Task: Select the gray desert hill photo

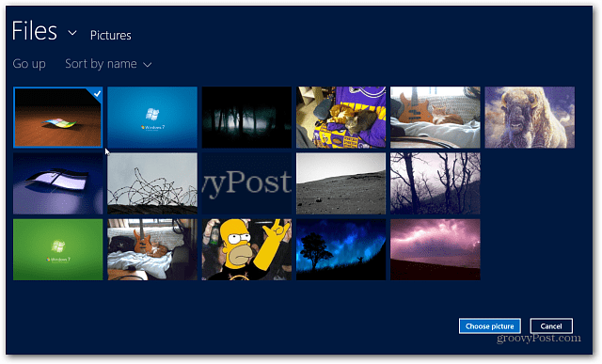Action: (x=341, y=183)
